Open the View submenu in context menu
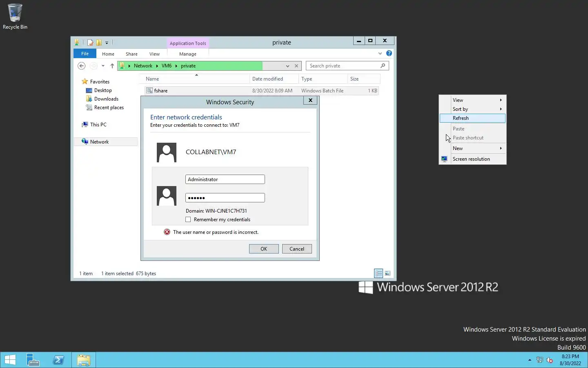Image resolution: width=588 pixels, height=368 pixels. [x=473, y=100]
